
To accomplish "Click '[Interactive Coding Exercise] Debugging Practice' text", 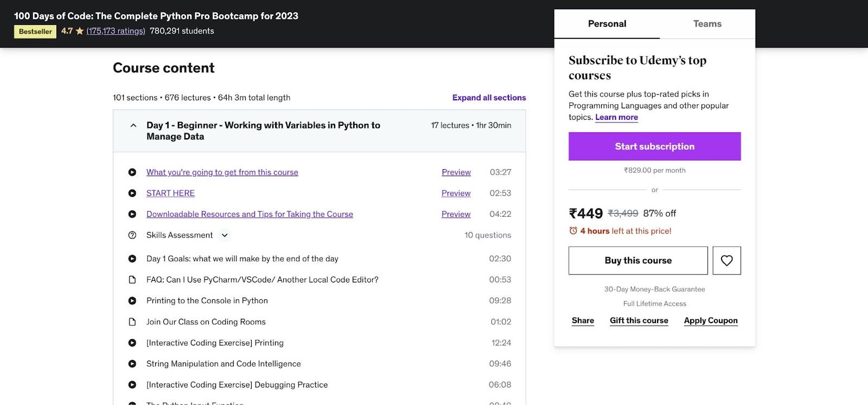I will pyautogui.click(x=237, y=385).
